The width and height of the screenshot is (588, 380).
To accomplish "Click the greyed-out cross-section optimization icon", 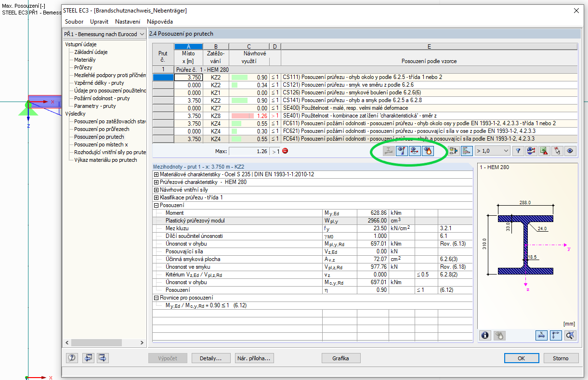I will [x=388, y=151].
